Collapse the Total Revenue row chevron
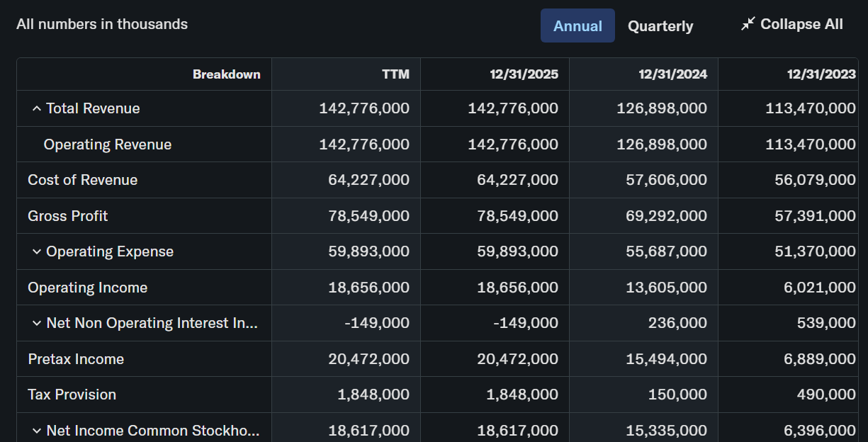Image resolution: width=868 pixels, height=442 pixels. (x=37, y=108)
